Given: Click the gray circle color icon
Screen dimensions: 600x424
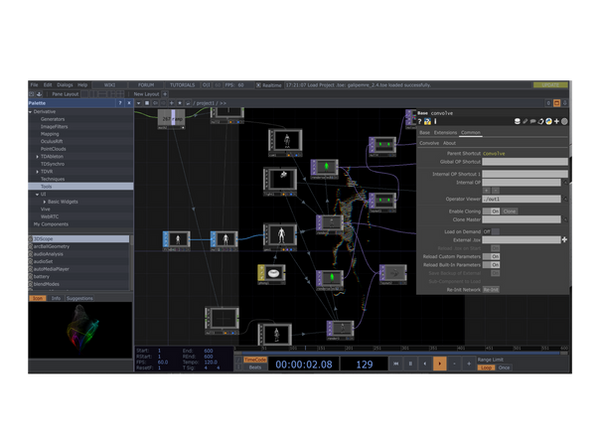Looking at the screenshot, I should 564,121.
